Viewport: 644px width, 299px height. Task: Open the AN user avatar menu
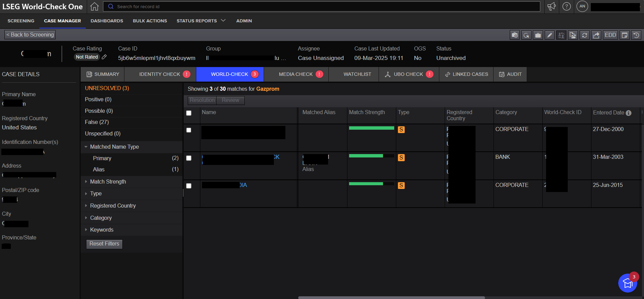(582, 6)
